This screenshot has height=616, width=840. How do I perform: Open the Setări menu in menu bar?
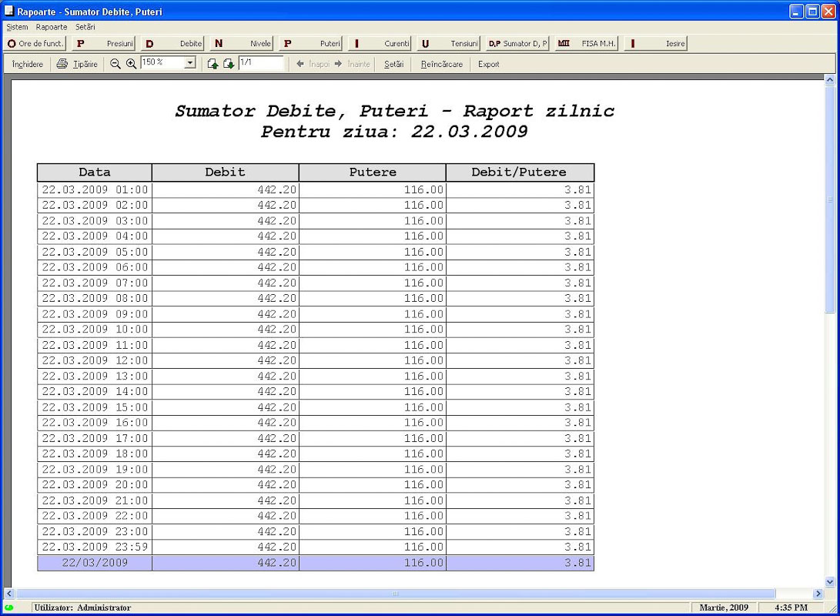(x=85, y=27)
